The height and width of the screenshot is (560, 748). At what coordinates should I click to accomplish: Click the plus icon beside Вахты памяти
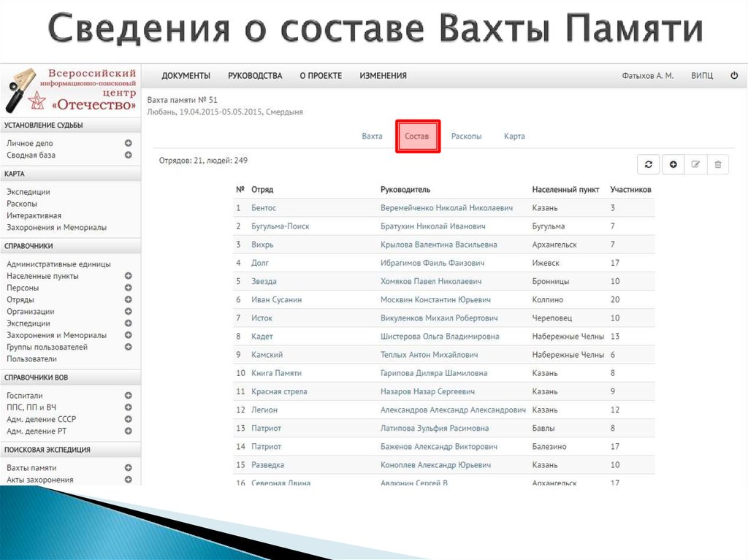129,467
